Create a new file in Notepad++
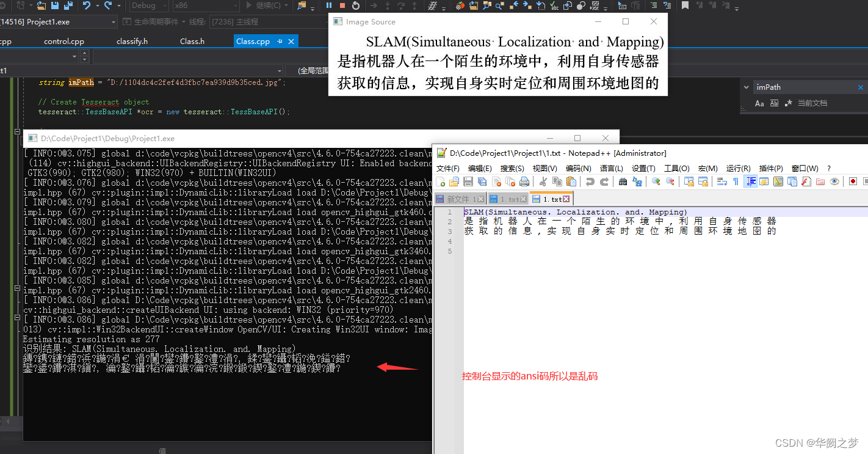The width and height of the screenshot is (868, 454). [441, 181]
